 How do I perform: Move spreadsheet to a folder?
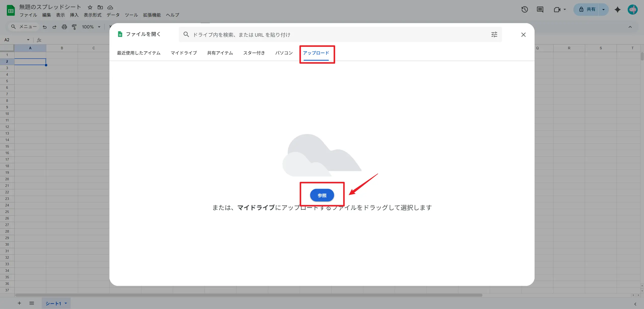100,7
